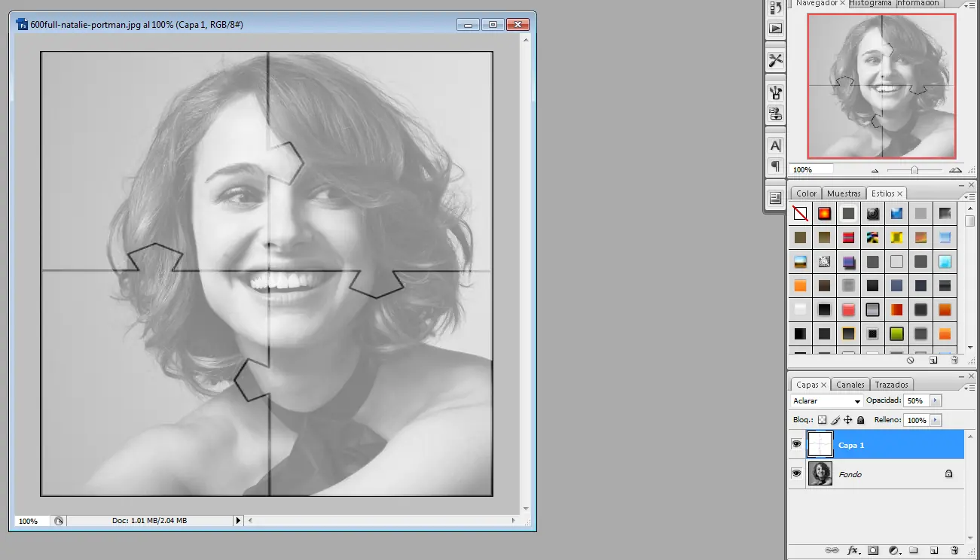Open the Brushes panel icon
Image resolution: width=980 pixels, height=560 pixels.
pos(775,93)
